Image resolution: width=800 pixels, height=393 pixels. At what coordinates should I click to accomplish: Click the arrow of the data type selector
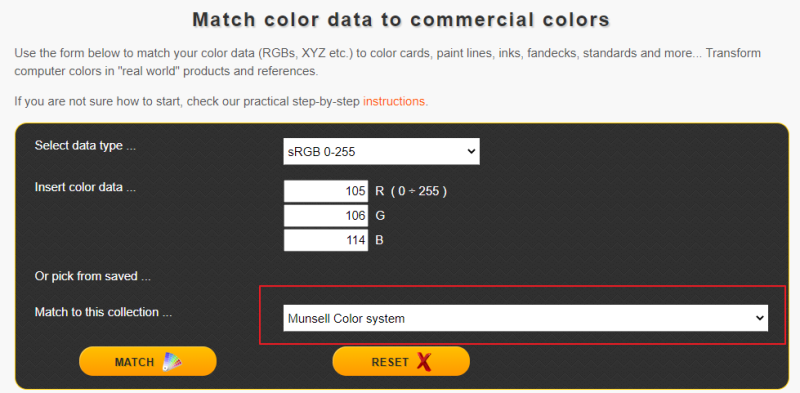(470, 151)
